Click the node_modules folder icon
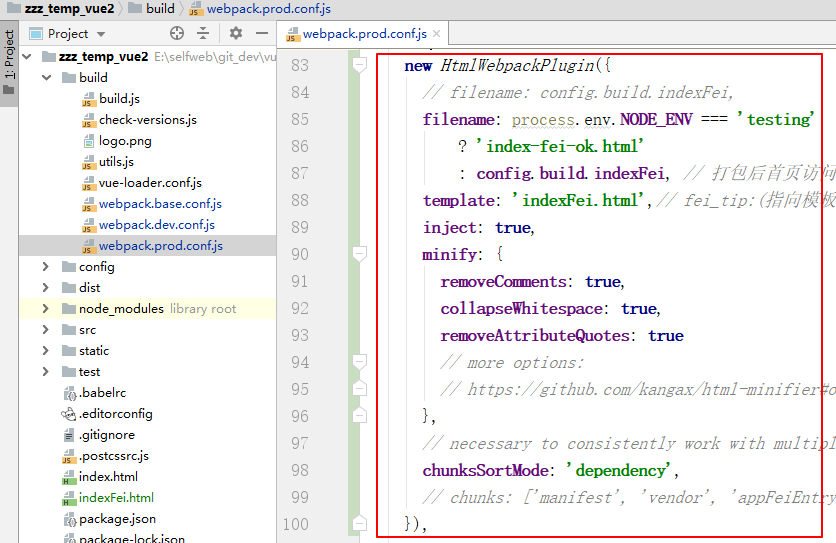This screenshot has height=543, width=836. 69,309
